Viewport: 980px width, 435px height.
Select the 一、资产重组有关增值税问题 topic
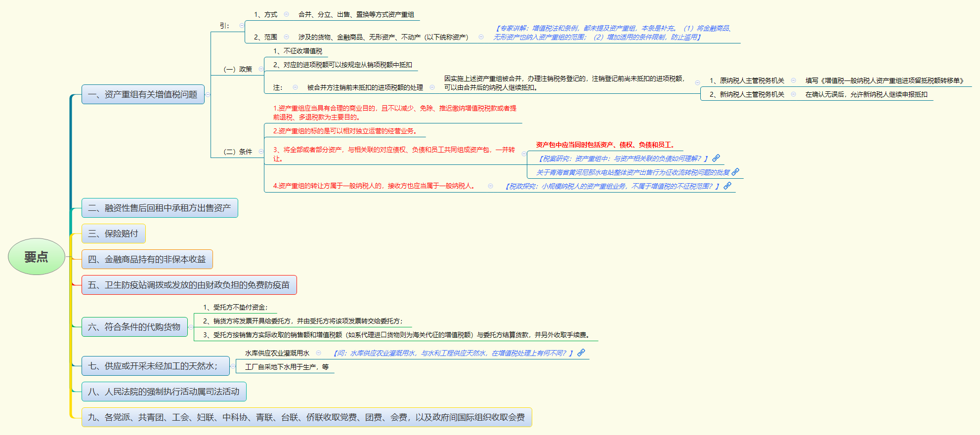[143, 94]
